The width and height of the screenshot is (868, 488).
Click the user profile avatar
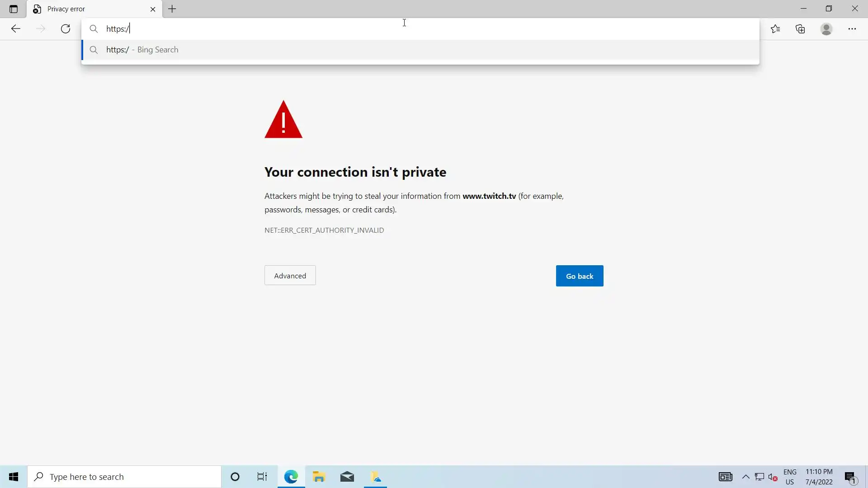[x=826, y=29]
